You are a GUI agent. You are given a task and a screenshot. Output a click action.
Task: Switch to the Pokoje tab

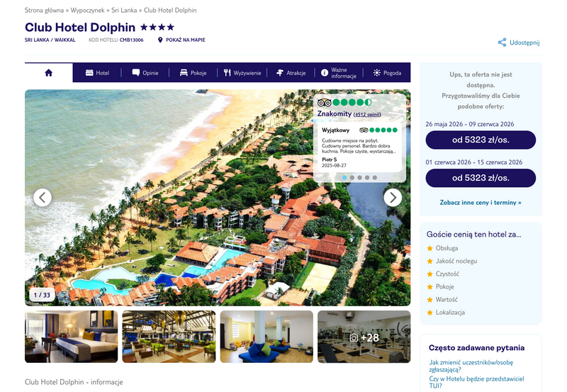pos(193,73)
